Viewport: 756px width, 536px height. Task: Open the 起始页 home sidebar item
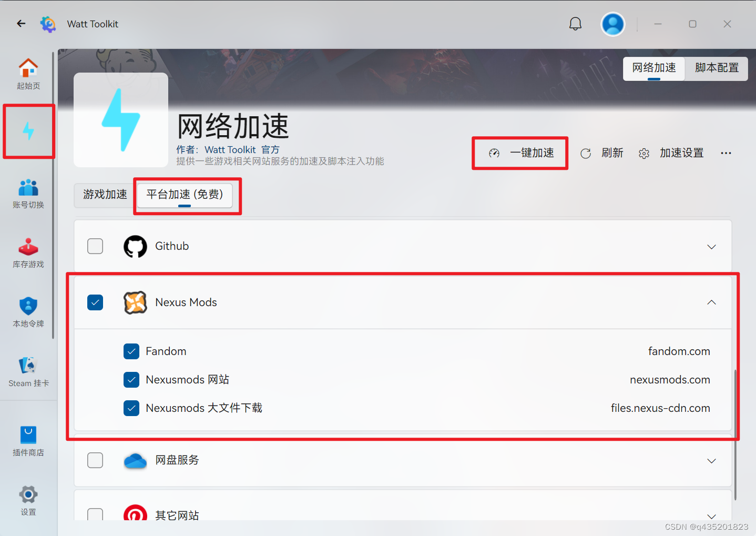coord(28,74)
